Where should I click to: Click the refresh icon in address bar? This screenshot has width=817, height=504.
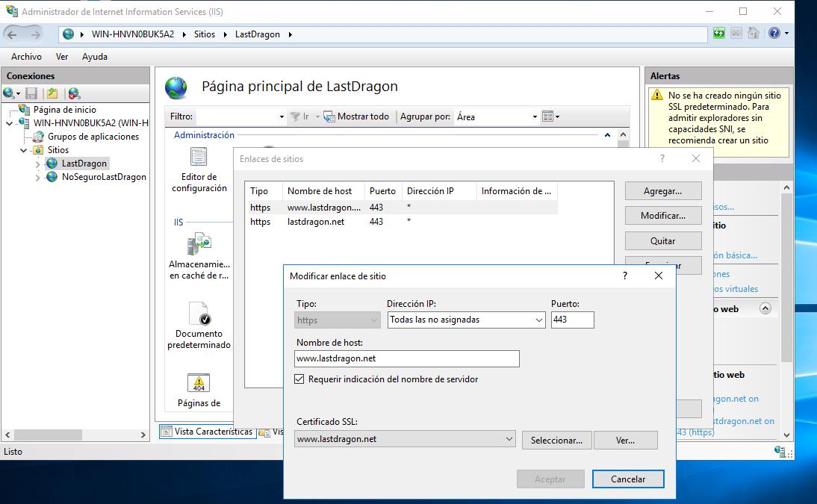click(x=718, y=34)
